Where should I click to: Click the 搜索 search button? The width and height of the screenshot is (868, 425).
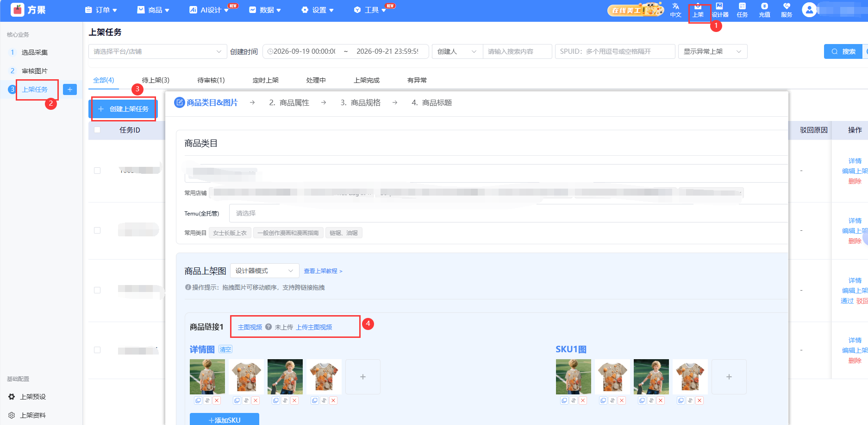843,51
